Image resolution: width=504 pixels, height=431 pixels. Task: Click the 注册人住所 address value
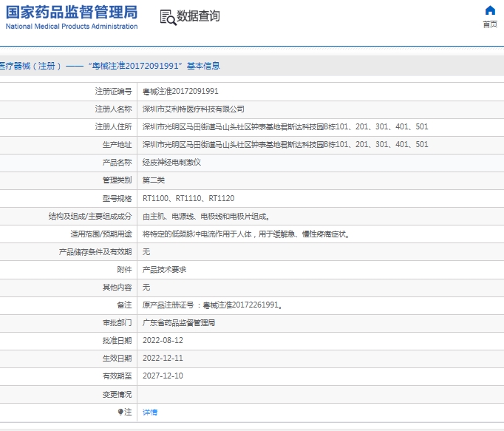[x=285, y=126]
